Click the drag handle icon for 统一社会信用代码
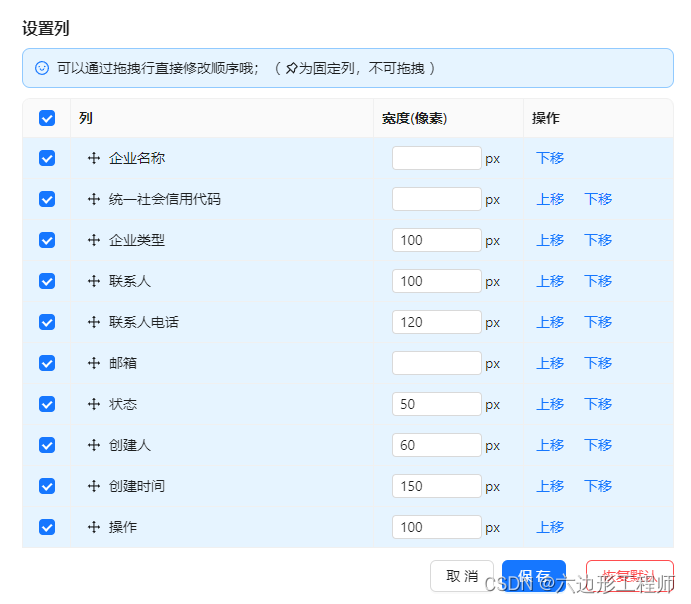This screenshot has height=604, width=691. pos(94,199)
